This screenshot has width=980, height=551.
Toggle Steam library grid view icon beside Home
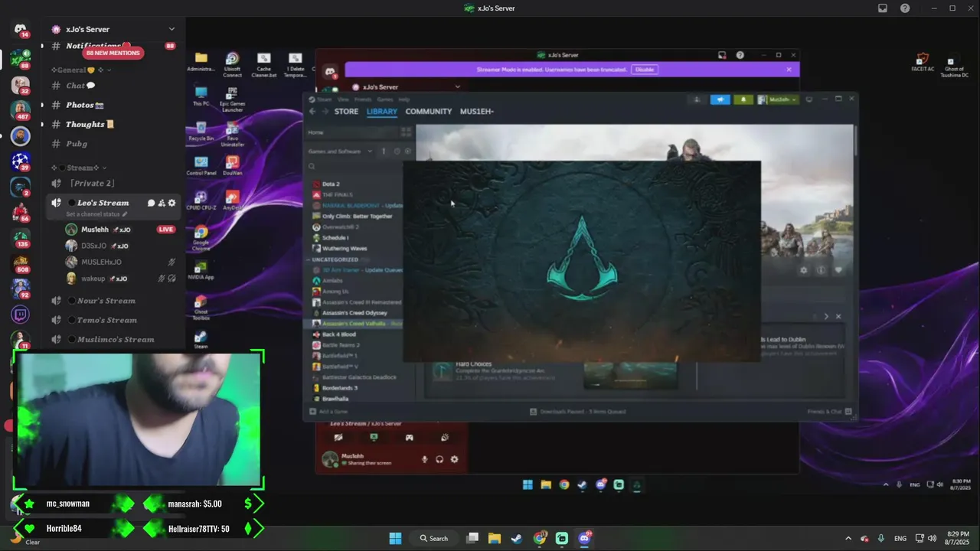[407, 132]
